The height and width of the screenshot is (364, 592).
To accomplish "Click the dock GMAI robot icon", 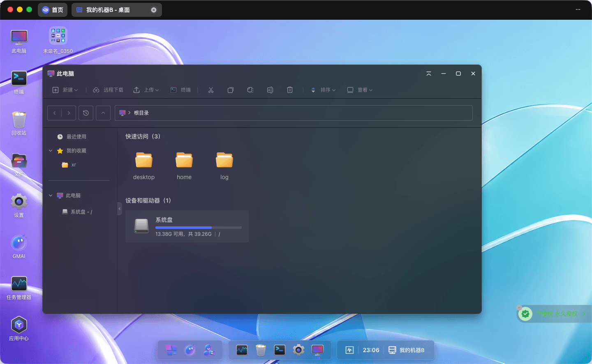I will tap(190, 350).
